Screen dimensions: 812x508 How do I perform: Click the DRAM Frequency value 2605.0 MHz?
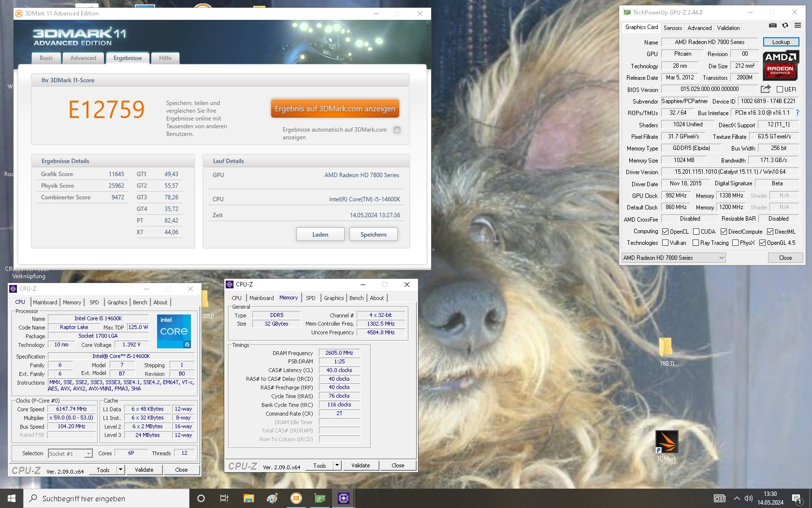[x=339, y=353]
